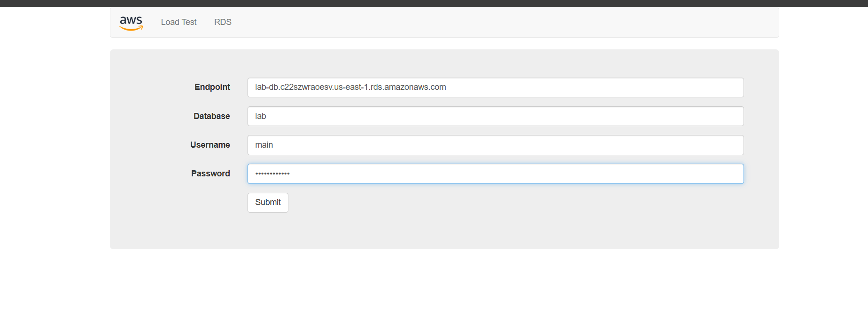Click the Endpoint label text
868x309 pixels.
pos(212,87)
